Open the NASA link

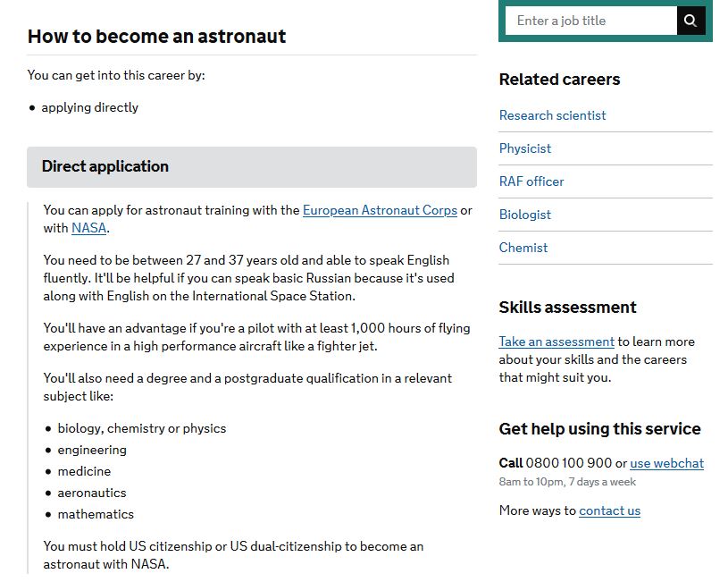click(x=88, y=228)
